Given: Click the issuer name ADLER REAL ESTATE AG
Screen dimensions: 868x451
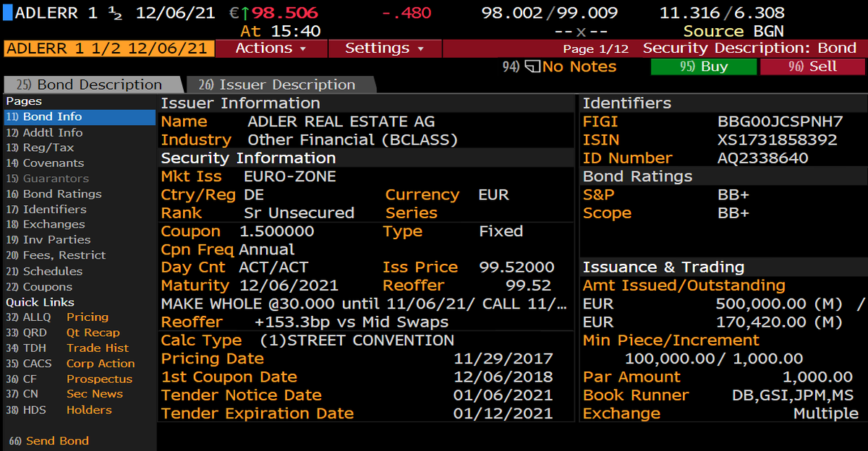Looking at the screenshot, I should click(341, 121).
